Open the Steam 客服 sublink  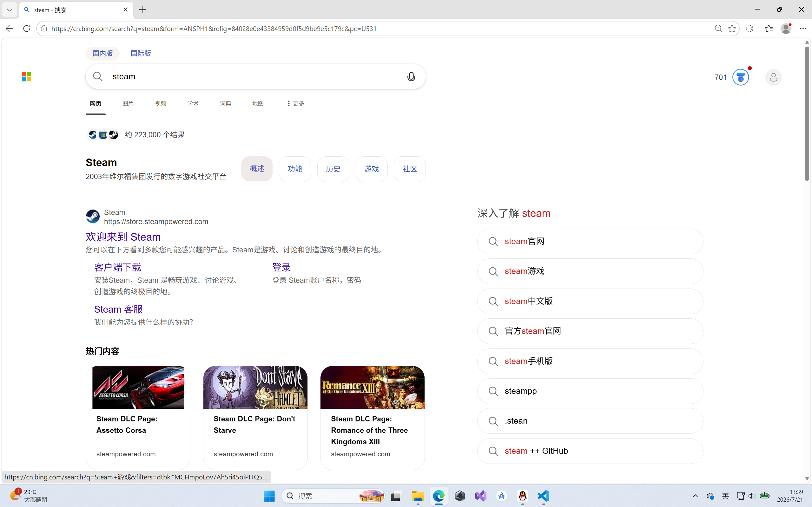[x=118, y=309]
